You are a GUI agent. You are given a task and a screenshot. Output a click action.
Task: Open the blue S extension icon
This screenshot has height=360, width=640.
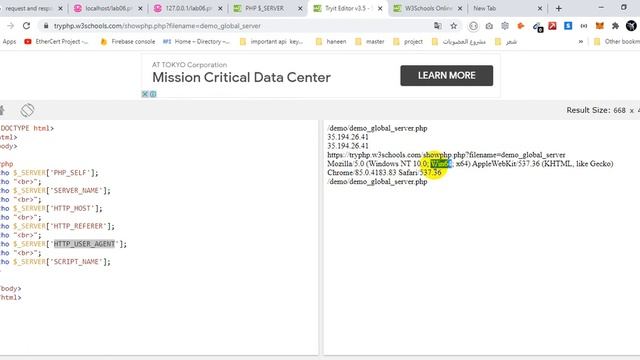[x=568, y=26]
